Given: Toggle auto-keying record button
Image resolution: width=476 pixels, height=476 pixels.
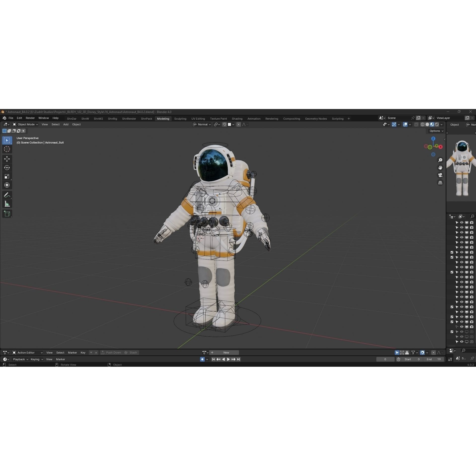Looking at the screenshot, I should (202, 359).
